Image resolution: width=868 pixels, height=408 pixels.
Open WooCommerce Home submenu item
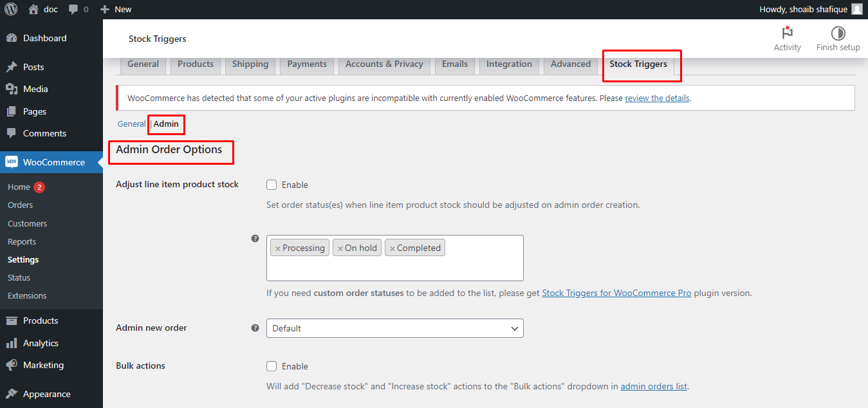19,187
